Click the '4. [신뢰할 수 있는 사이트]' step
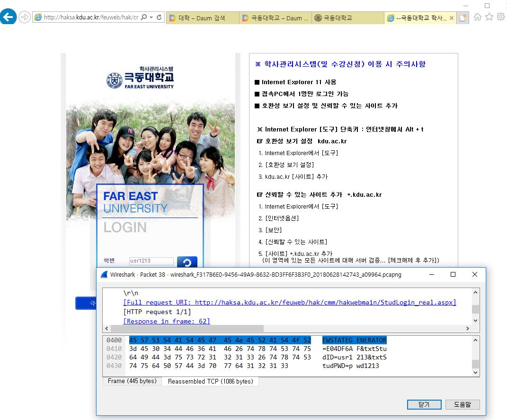The height and width of the screenshot is (420, 507). (x=293, y=242)
